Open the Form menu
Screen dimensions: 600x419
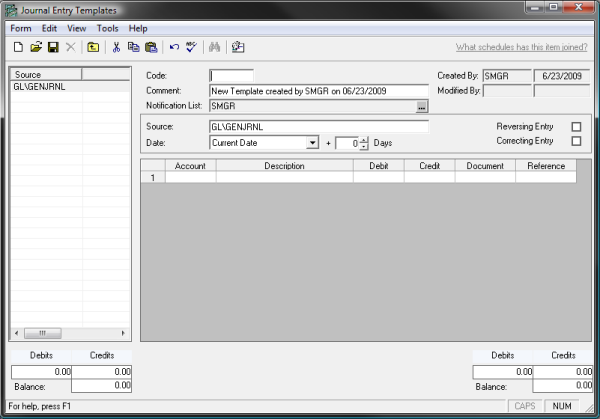click(x=21, y=29)
